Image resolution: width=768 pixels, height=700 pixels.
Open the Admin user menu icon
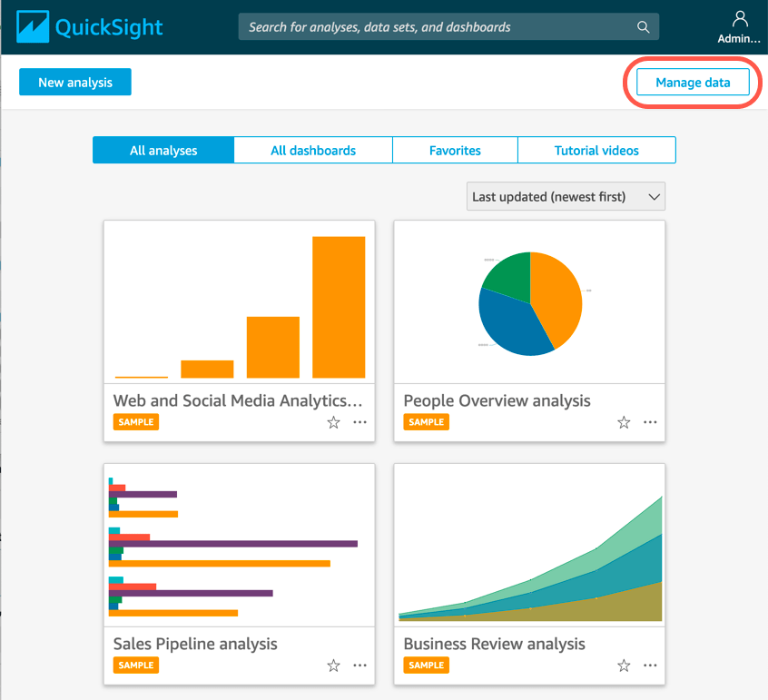pyautogui.click(x=740, y=20)
